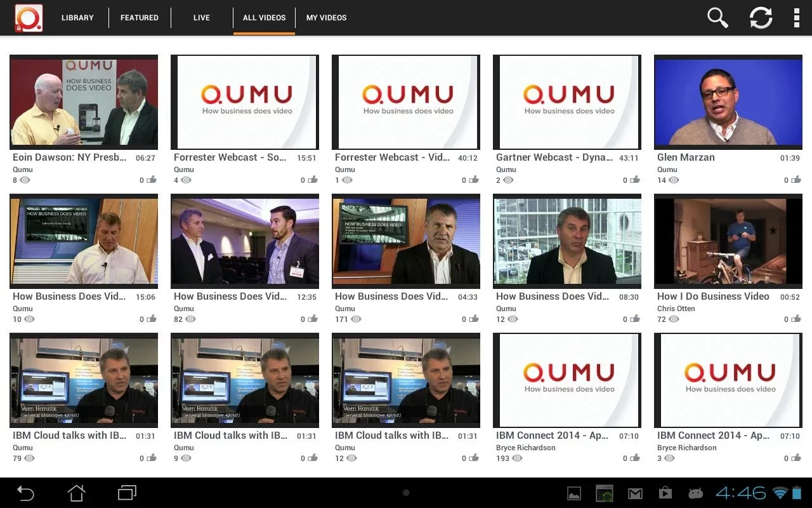Tap the views eye on Glen Marzan card

click(x=674, y=180)
